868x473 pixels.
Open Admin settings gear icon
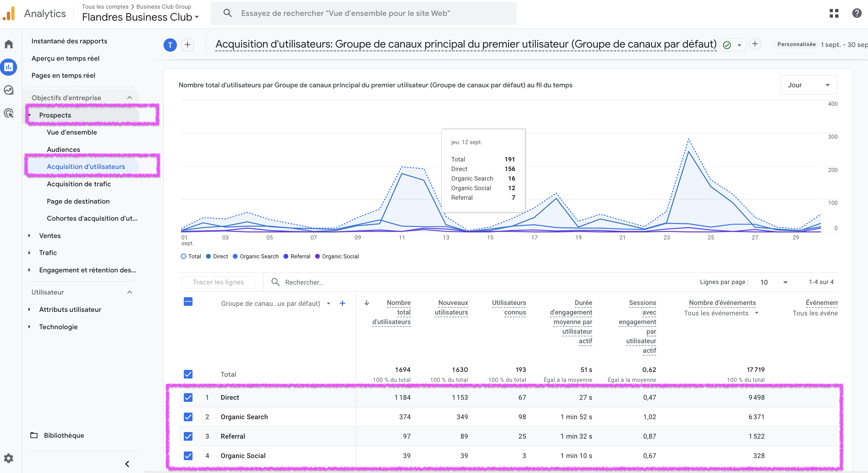pyautogui.click(x=8, y=458)
